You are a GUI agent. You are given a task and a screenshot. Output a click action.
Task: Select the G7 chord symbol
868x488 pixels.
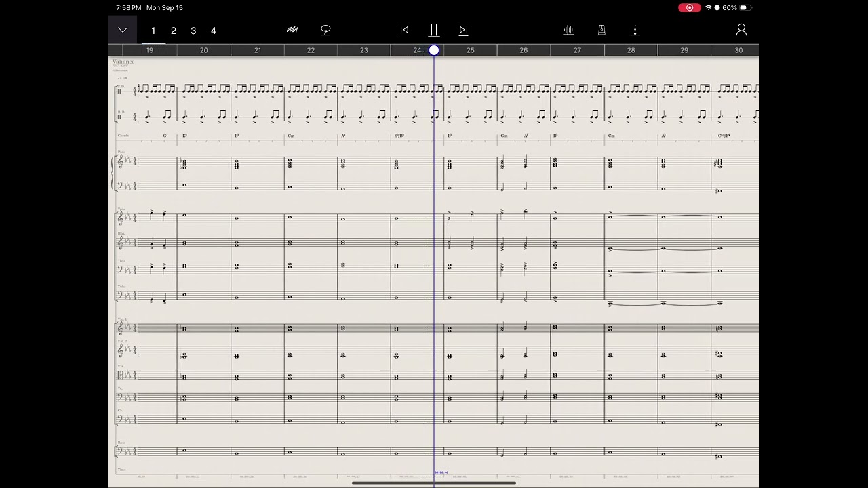coord(165,136)
